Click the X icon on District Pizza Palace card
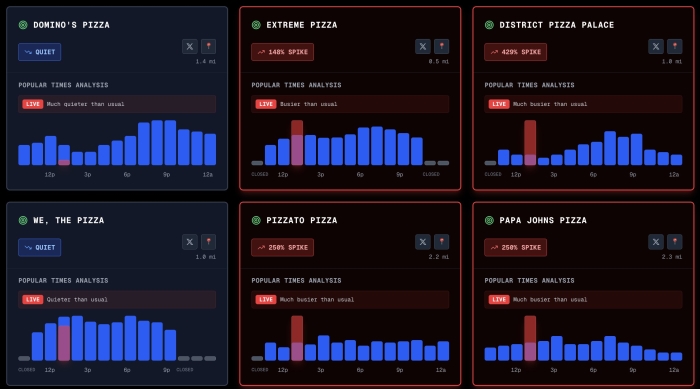Screen dimensions: 700x389 coord(656,46)
